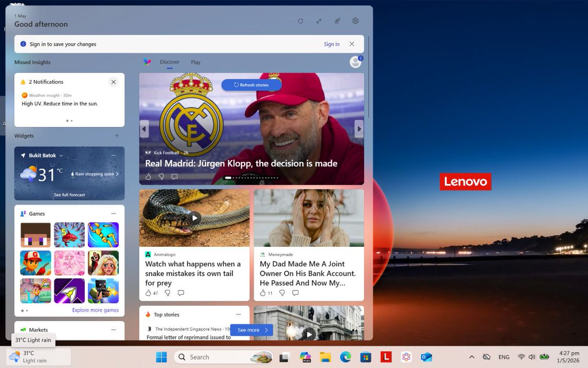Open Real Madrid Jürgen Klopp headline
The image size is (588, 368).
point(241,163)
